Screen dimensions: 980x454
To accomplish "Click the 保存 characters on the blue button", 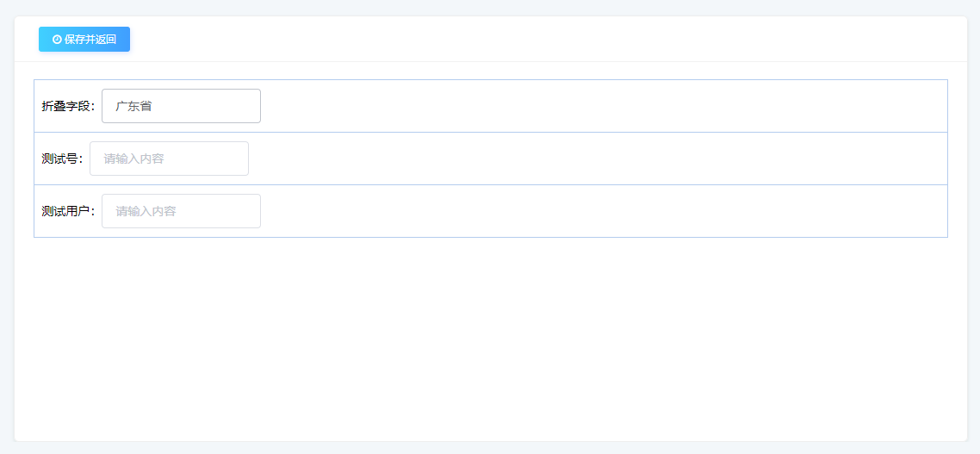I will tap(74, 40).
